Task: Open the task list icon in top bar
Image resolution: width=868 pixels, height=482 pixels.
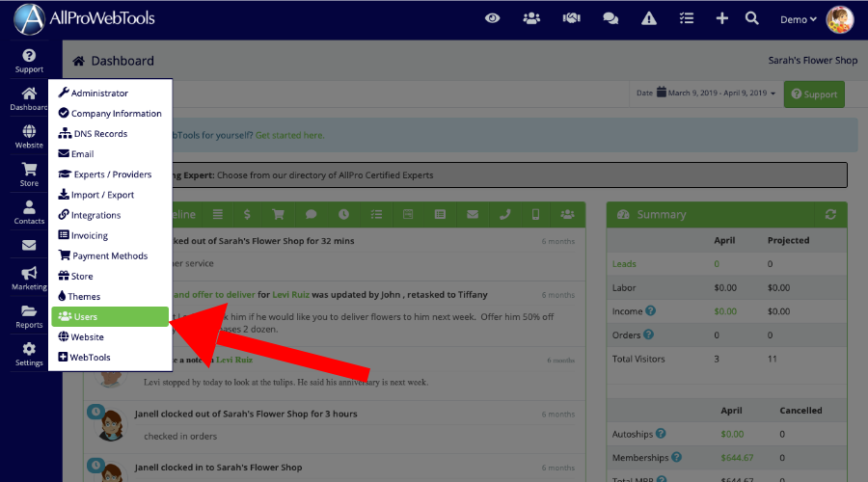Action: (x=687, y=18)
